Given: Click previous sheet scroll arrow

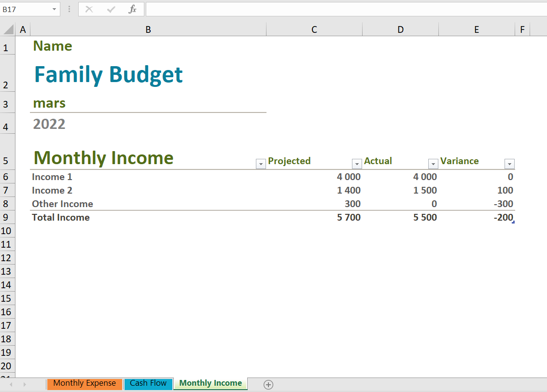Looking at the screenshot, I should (x=11, y=384).
